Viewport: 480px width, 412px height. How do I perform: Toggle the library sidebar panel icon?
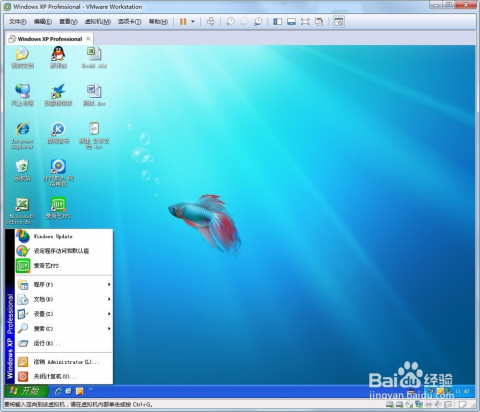pyautogui.click(x=277, y=22)
